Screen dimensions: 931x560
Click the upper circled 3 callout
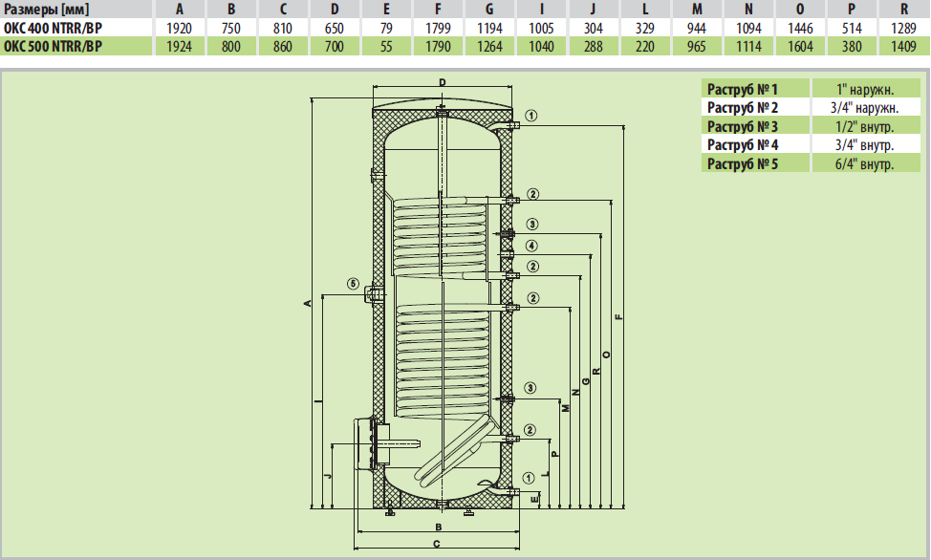[532, 225]
